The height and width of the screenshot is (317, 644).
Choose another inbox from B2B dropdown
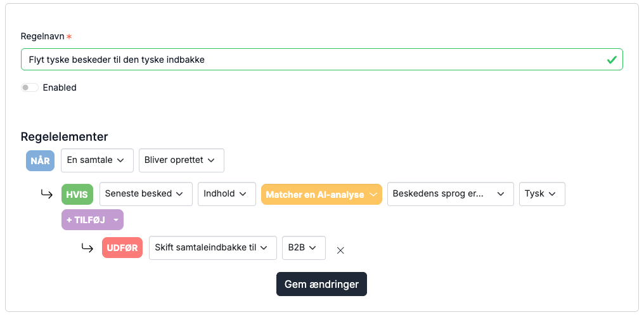(x=304, y=248)
